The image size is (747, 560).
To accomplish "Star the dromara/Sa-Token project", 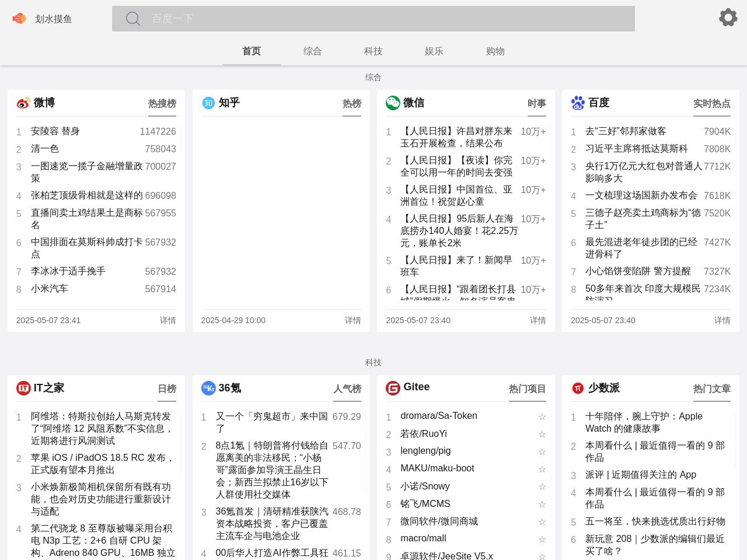I will coord(542,416).
